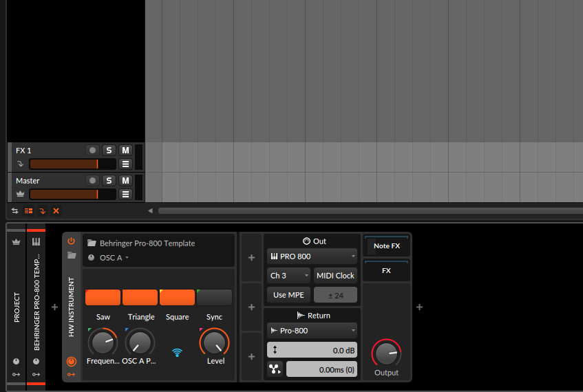Click the Project modulation routing icon
583x392 pixels.
click(16, 375)
